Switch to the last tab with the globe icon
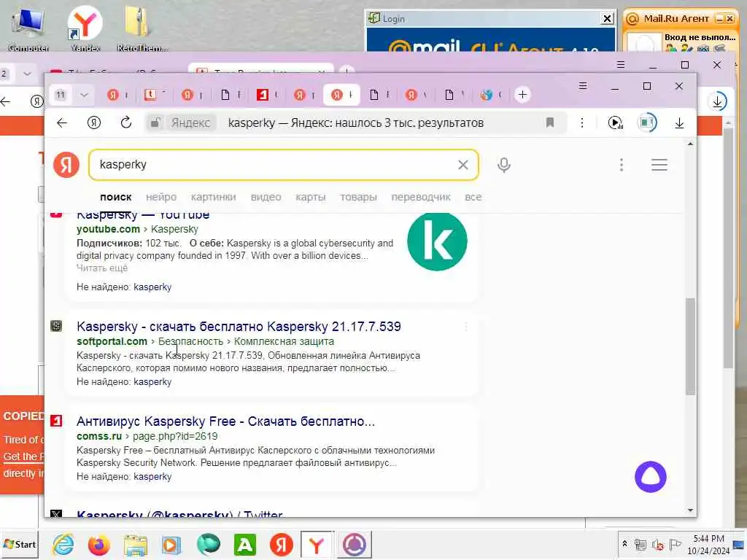The image size is (747, 560). point(491,95)
